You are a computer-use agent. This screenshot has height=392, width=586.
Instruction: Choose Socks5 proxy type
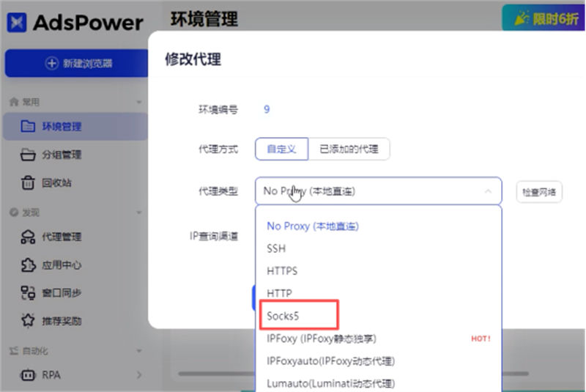(x=378, y=316)
